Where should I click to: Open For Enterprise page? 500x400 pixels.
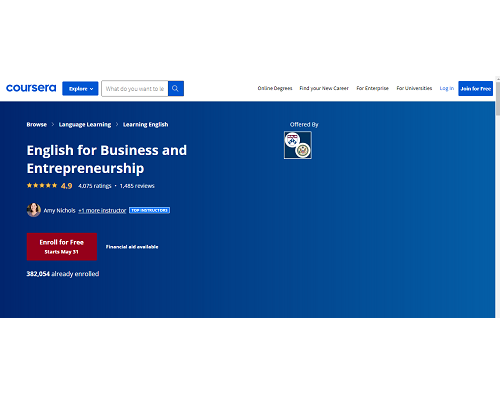point(372,88)
